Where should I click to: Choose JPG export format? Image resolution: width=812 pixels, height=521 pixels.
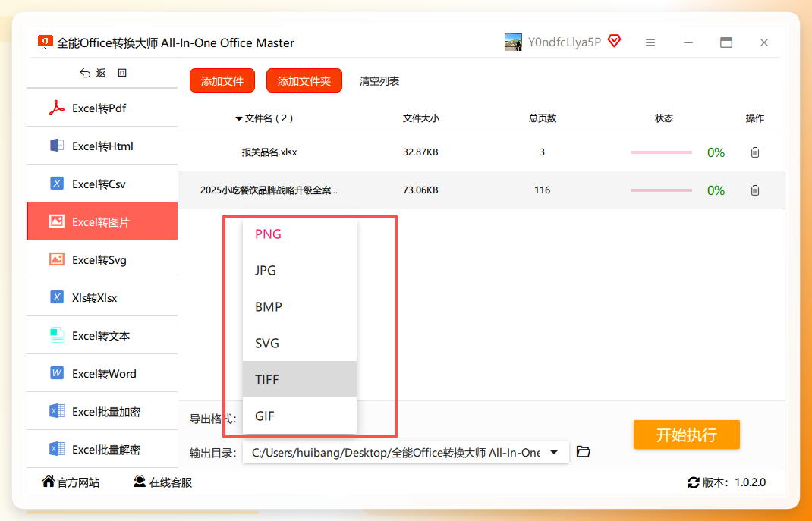coord(300,270)
